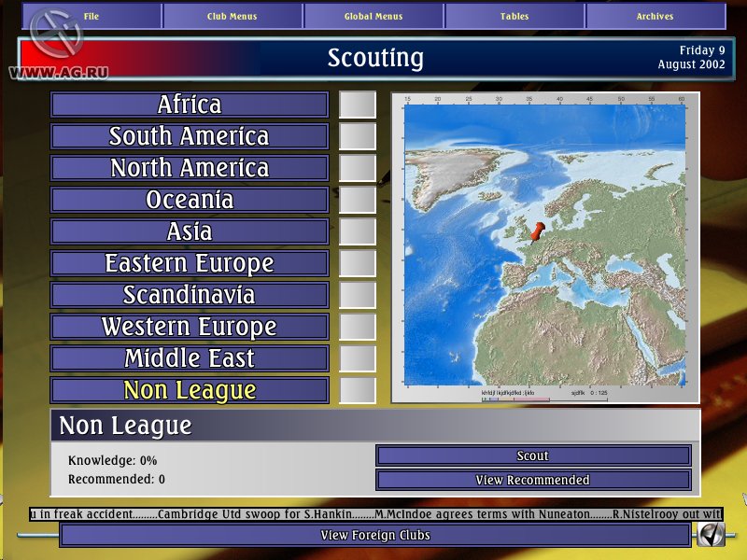Viewport: 747px width, 560px height.
Task: Open the Global Menus dropdown
Action: point(373,16)
